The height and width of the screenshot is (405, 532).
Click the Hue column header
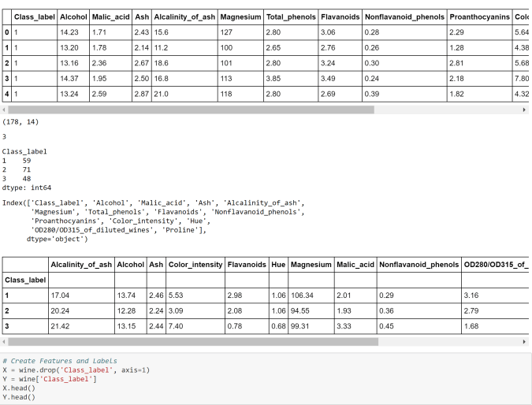277,265
